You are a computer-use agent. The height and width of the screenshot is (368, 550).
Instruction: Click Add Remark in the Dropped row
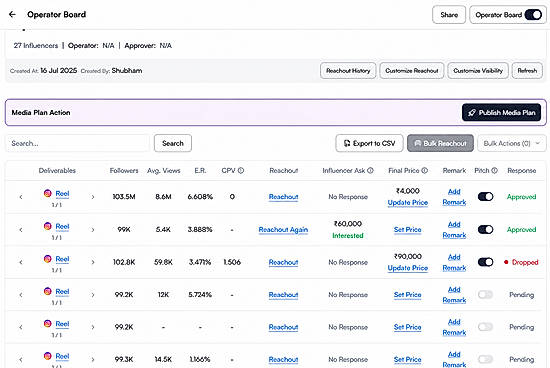(x=454, y=262)
